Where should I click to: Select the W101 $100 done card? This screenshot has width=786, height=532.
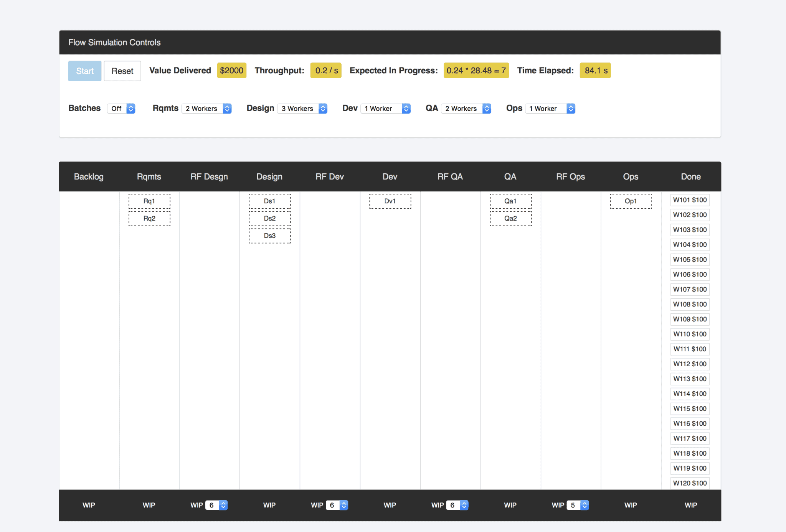[690, 200]
